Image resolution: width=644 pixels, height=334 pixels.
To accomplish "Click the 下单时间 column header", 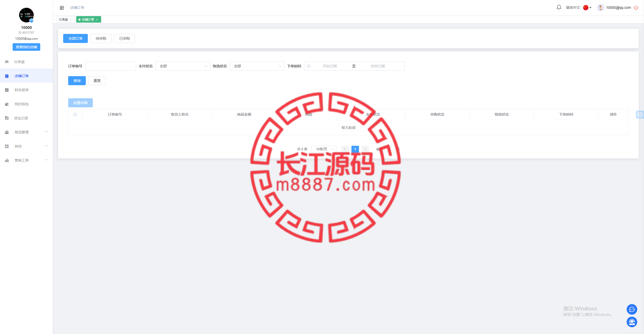I will [566, 114].
